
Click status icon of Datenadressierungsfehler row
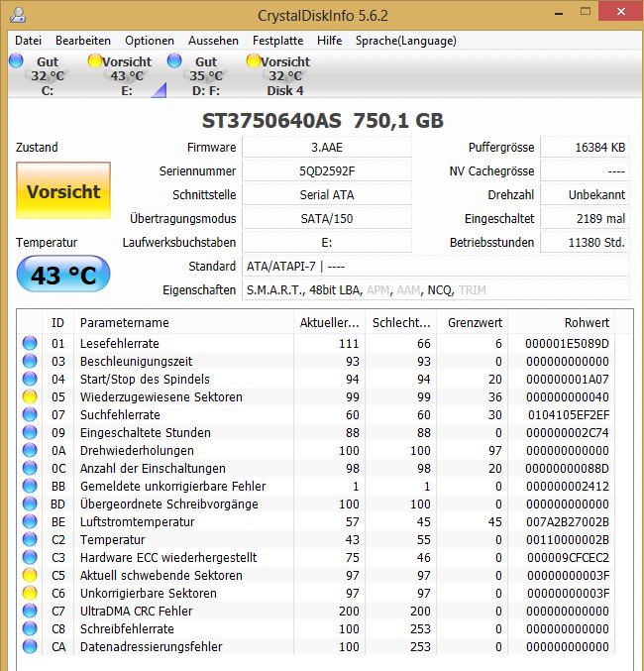click(x=30, y=646)
